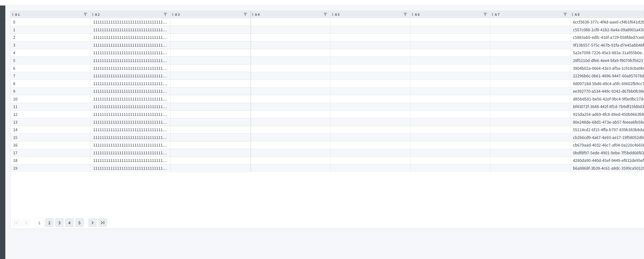Go to page 3
The height and width of the screenshot is (259, 644).
(59, 223)
